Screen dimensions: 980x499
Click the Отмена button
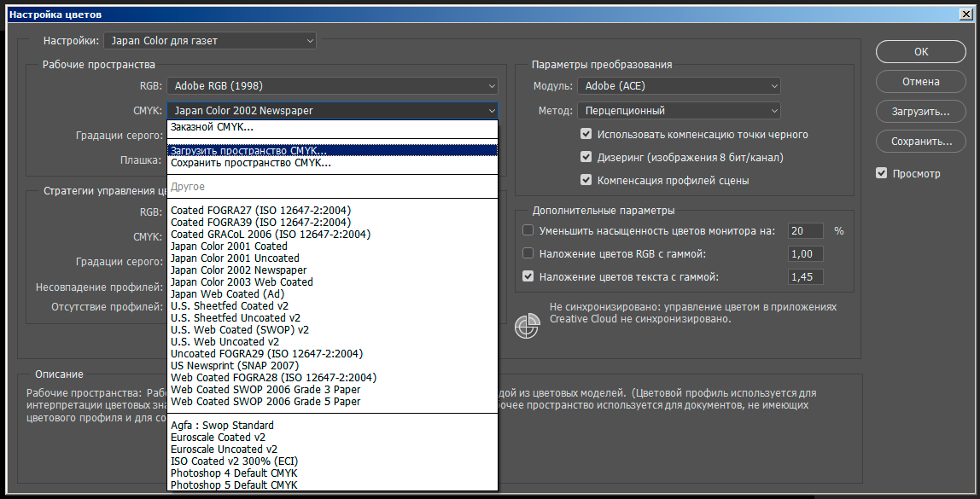point(920,82)
